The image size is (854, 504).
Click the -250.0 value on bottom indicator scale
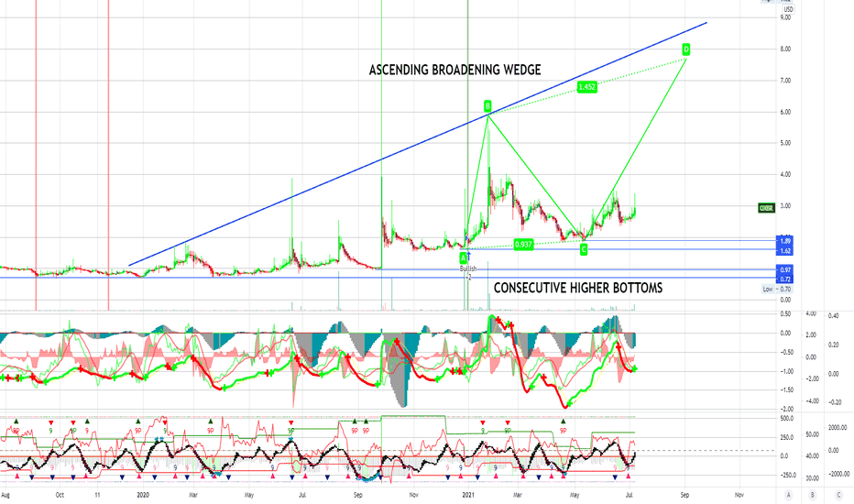(x=787, y=475)
